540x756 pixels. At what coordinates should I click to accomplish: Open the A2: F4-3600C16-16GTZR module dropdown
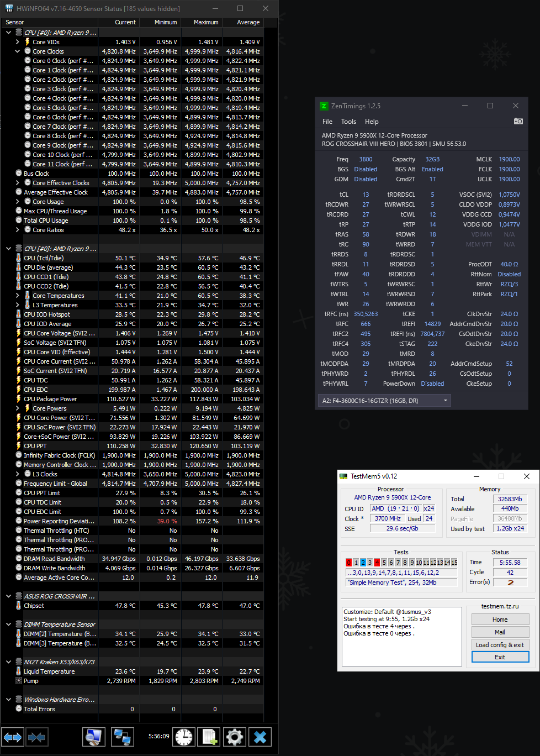pyautogui.click(x=384, y=401)
